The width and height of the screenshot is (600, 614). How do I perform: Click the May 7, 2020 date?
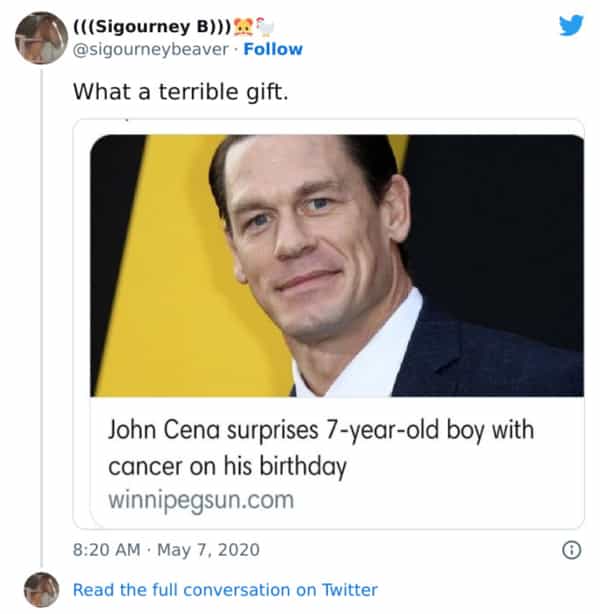(x=209, y=549)
